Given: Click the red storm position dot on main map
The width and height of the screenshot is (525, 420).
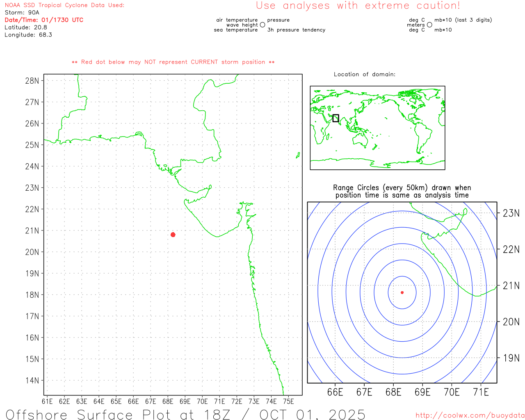Looking at the screenshot, I should click(173, 235).
